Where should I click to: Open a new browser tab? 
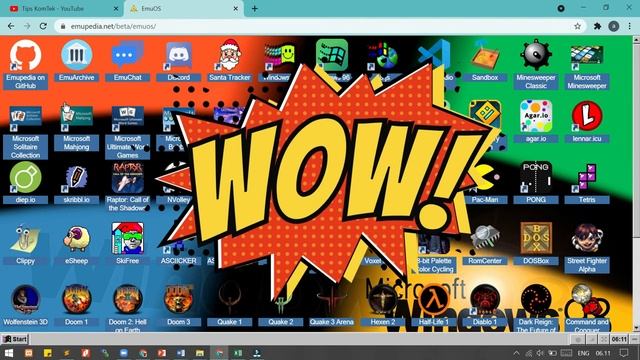255,9
